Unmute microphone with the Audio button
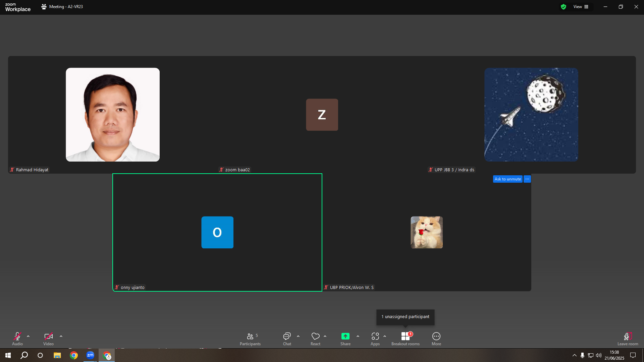The image size is (644, 362). point(17,339)
